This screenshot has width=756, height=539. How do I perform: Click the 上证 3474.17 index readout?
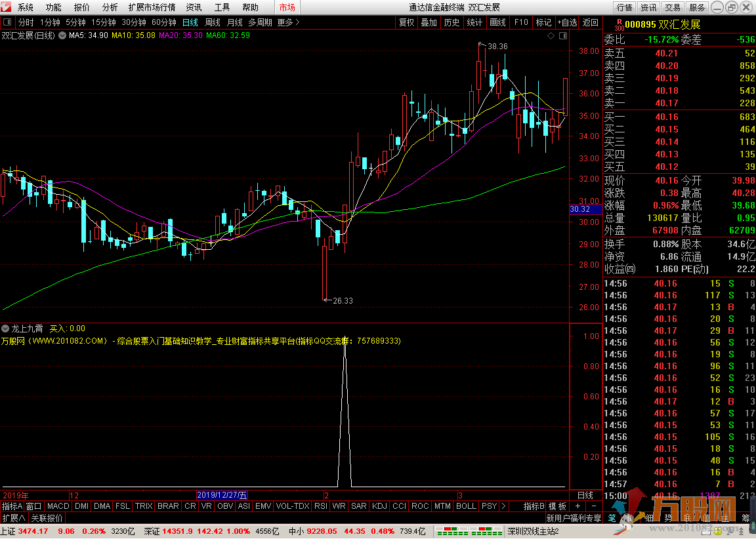point(25,531)
